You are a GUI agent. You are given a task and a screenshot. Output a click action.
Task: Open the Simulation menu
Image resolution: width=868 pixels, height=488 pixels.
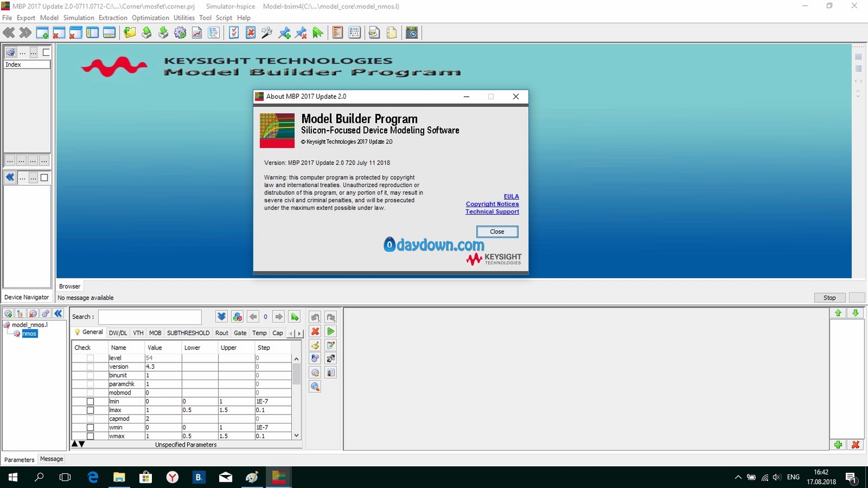pos(79,18)
